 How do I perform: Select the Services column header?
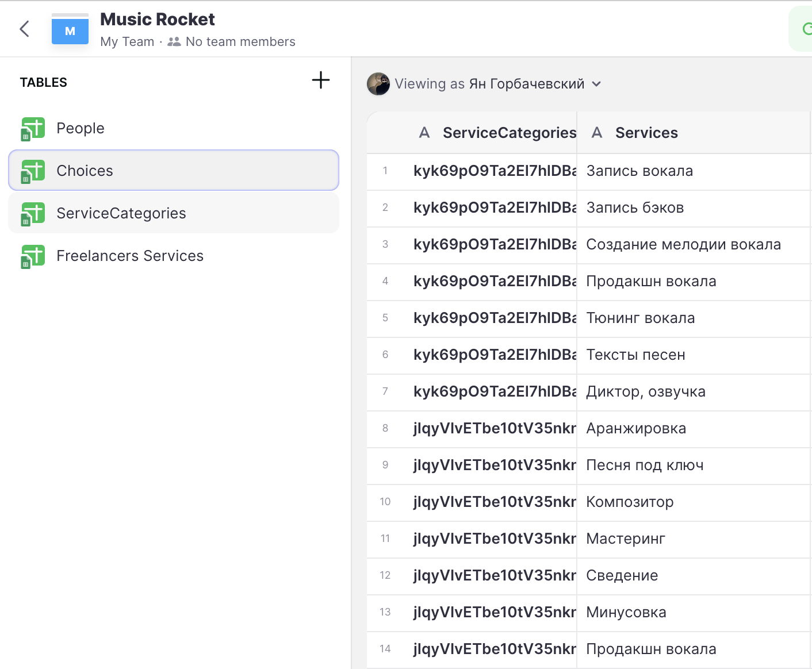click(x=694, y=133)
